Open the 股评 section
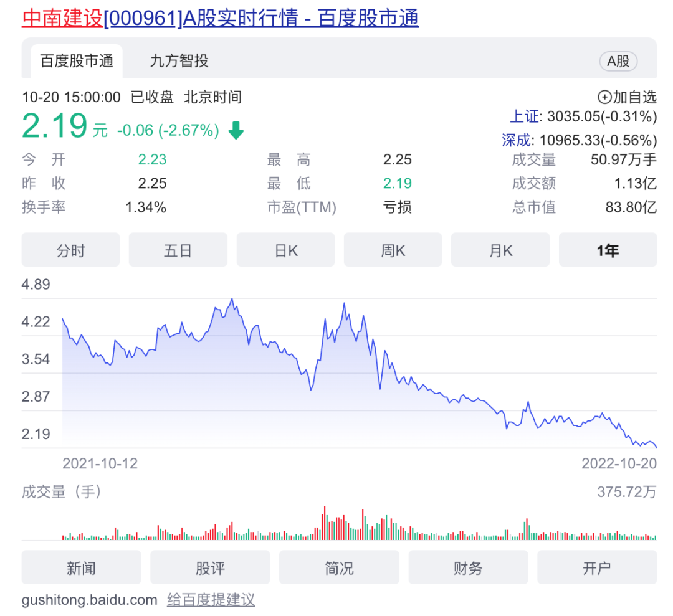Screen dimensions: 673x616 (210, 567)
